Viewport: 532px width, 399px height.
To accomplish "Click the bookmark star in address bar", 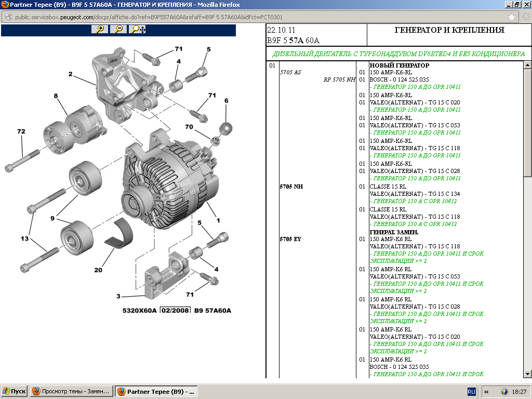I will point(512,17).
